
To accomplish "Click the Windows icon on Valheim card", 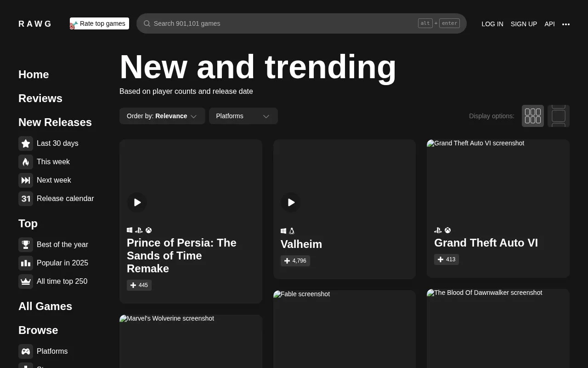I will tap(283, 231).
